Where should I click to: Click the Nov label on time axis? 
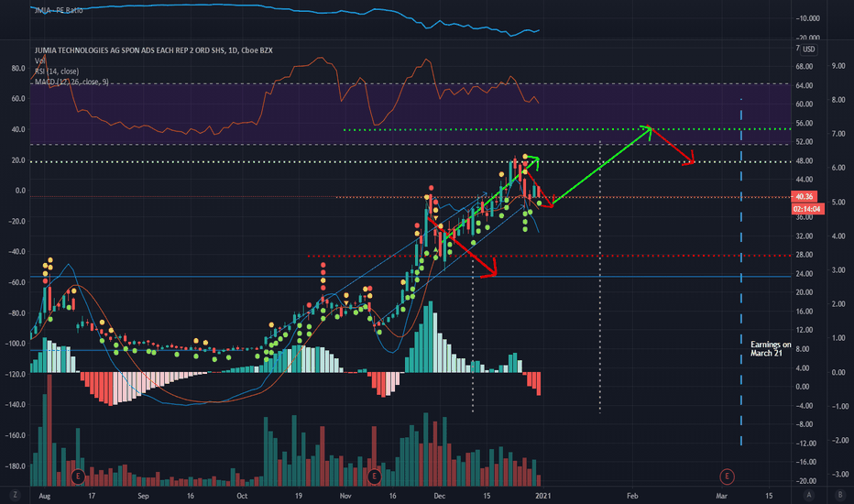[345, 496]
